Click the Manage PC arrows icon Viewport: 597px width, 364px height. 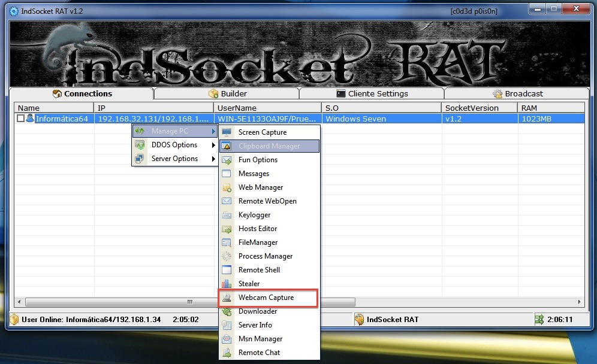140,131
